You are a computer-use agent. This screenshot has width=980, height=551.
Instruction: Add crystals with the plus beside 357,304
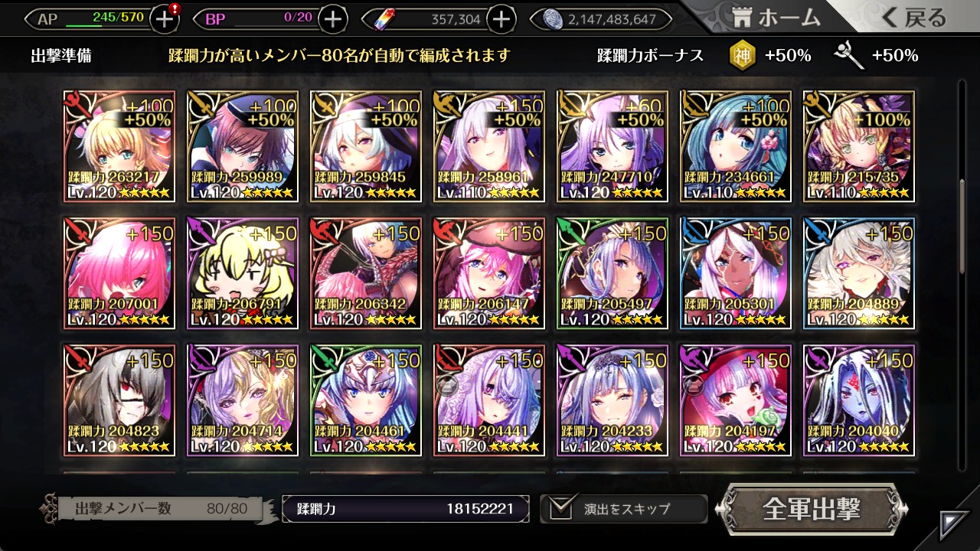pos(501,19)
